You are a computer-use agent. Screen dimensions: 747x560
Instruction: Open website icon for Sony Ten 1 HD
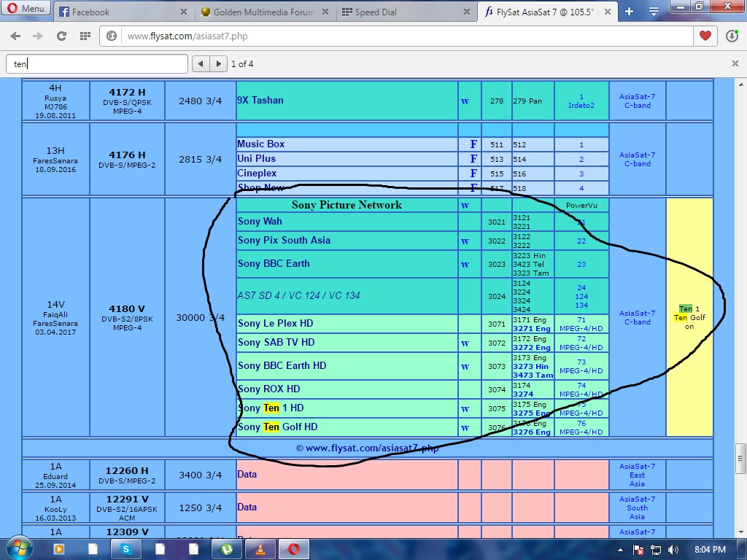(x=465, y=409)
